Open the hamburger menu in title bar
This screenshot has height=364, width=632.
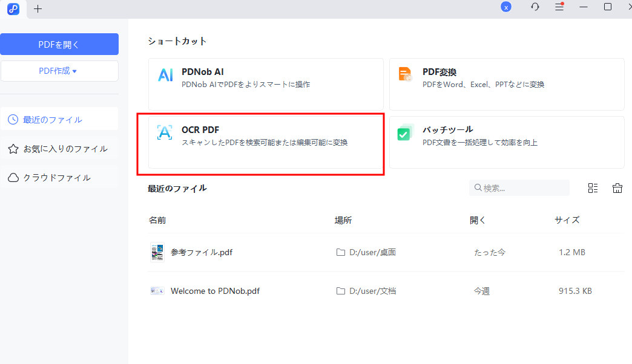coord(559,7)
